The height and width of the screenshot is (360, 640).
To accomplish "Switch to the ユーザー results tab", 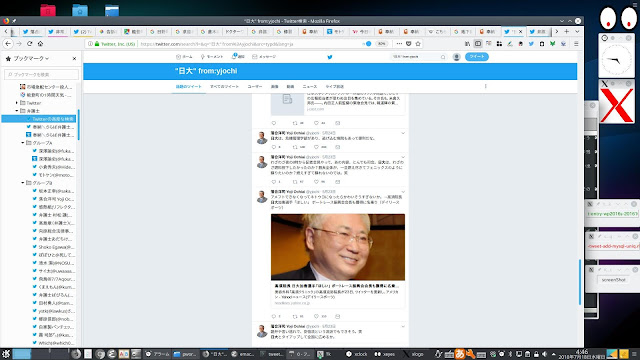I will (x=255, y=87).
